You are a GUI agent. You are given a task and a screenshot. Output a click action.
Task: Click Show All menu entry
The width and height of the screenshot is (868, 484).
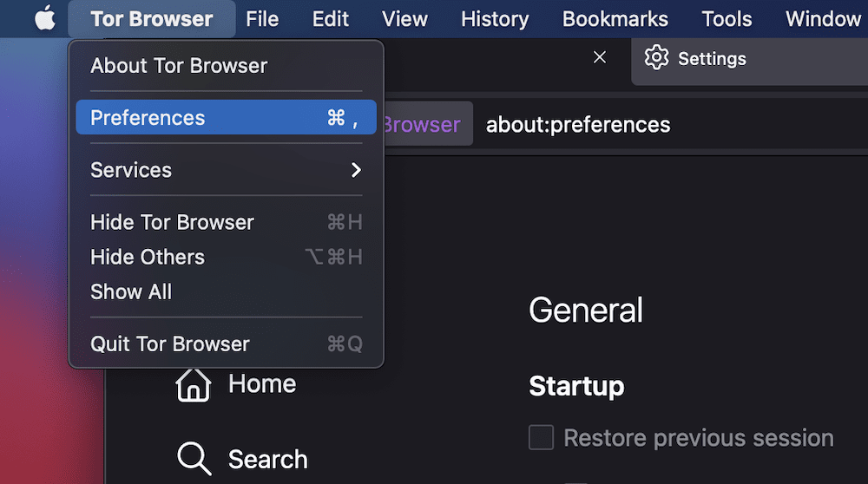[131, 291]
